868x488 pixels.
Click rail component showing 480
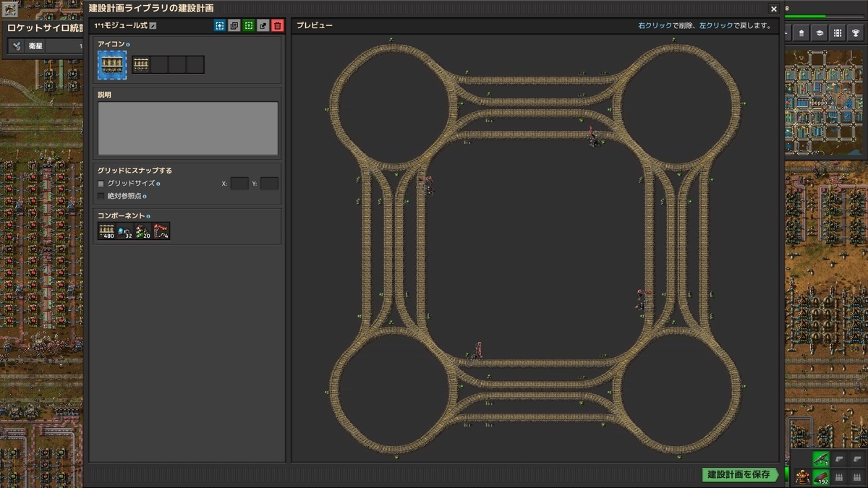click(x=107, y=231)
